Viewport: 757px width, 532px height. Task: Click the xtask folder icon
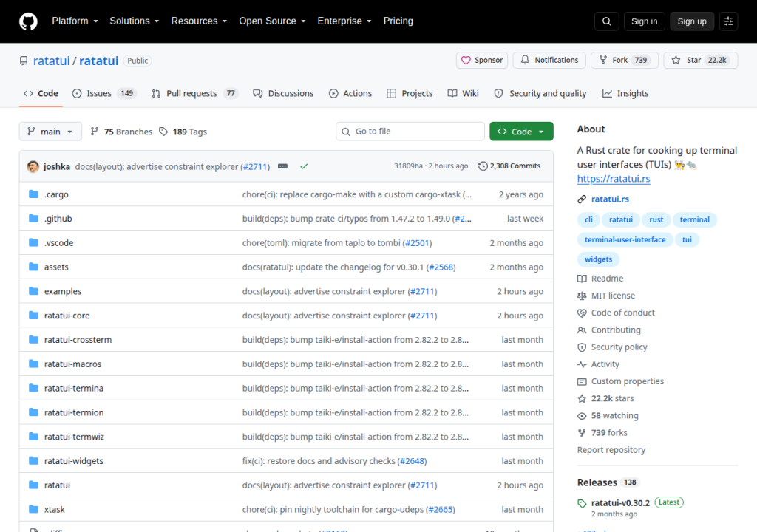tap(33, 509)
